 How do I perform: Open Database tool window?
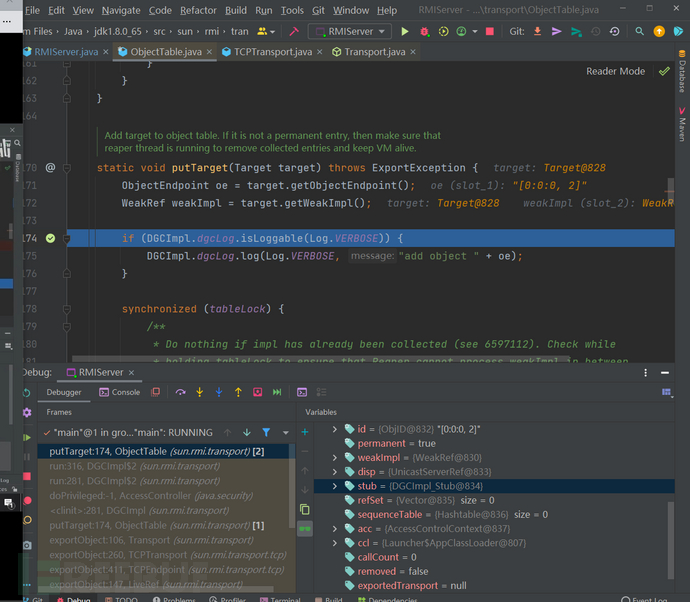682,72
